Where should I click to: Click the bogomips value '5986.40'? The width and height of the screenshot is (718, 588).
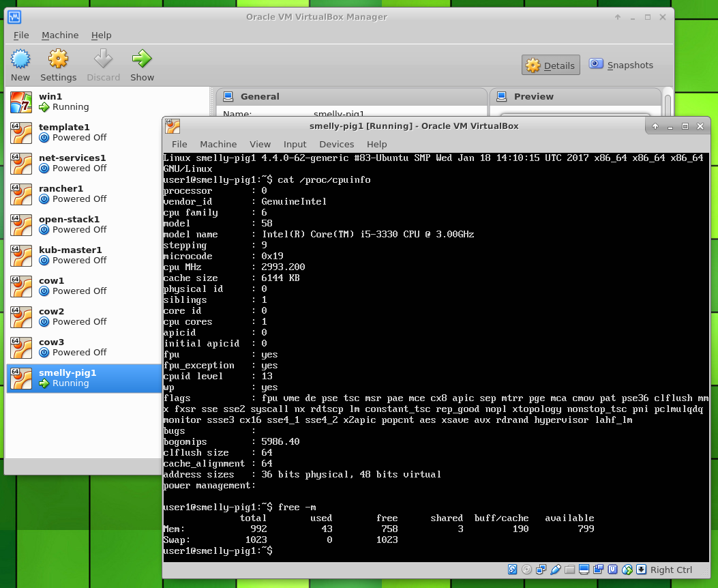tap(280, 442)
